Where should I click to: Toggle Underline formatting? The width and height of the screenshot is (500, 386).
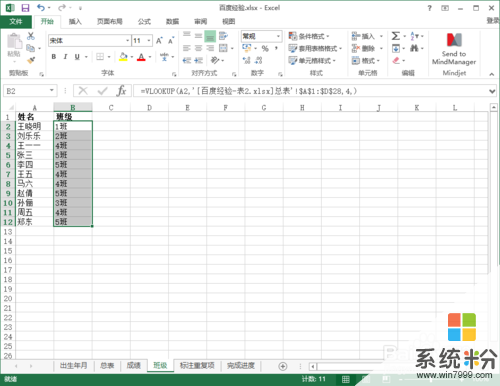(77, 57)
